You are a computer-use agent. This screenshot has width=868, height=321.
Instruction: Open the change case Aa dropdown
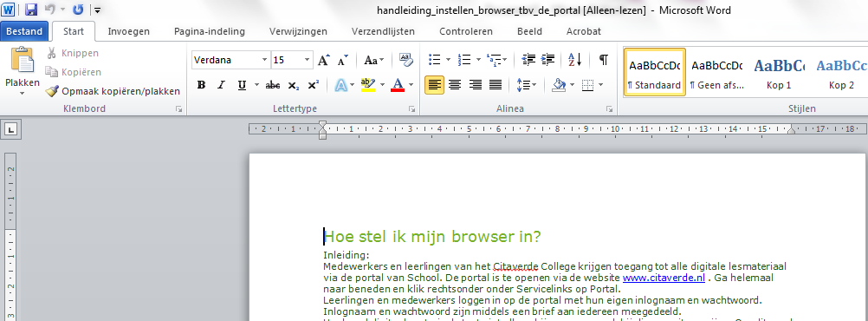pyautogui.click(x=374, y=60)
